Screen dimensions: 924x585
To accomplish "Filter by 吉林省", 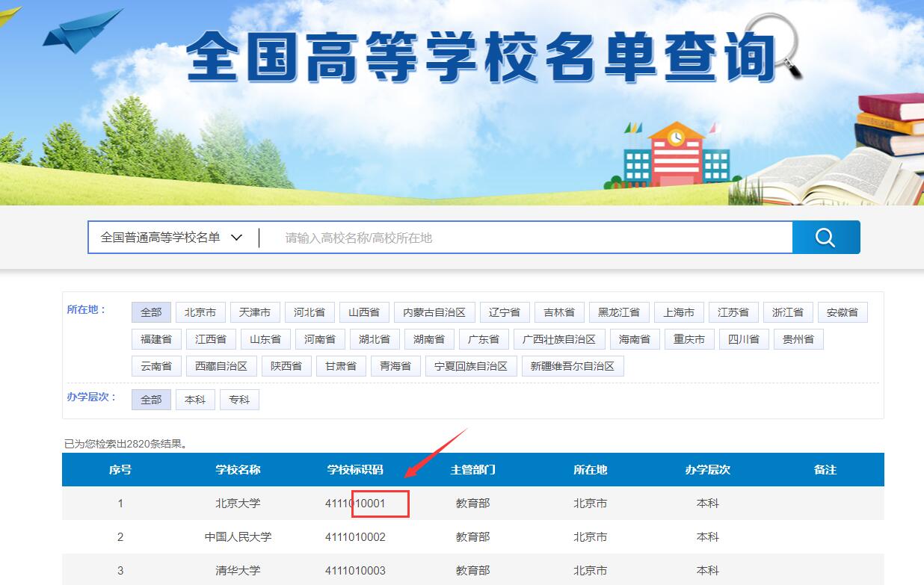I will point(559,312).
